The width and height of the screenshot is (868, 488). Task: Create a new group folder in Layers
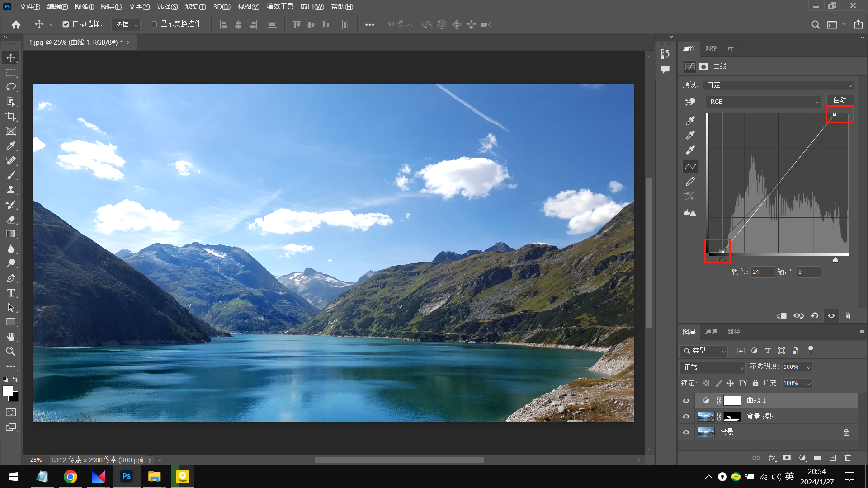(x=817, y=458)
